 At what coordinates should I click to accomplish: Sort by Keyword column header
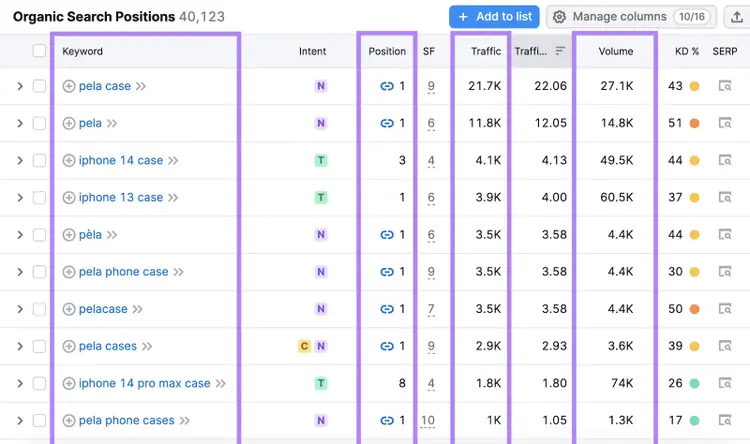[82, 51]
